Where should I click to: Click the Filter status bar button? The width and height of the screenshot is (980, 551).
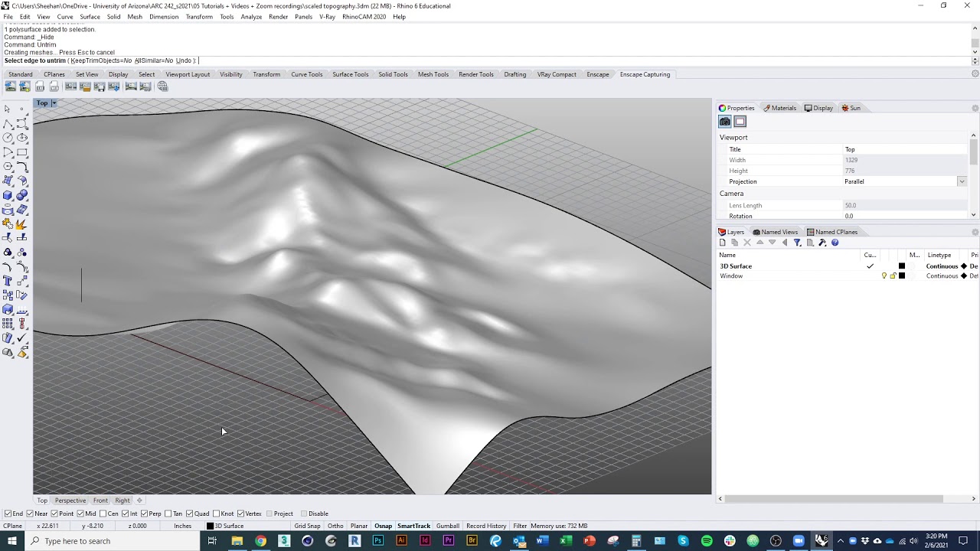point(520,526)
